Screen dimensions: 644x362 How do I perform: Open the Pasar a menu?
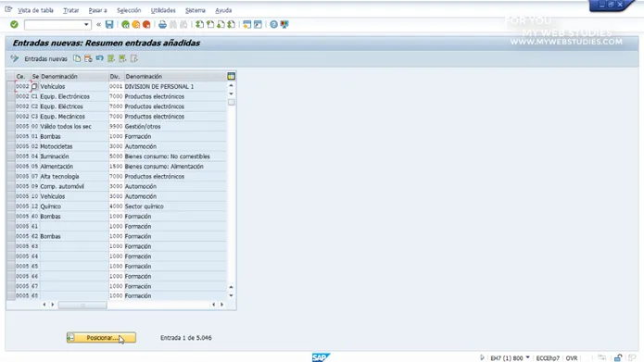coord(97,10)
